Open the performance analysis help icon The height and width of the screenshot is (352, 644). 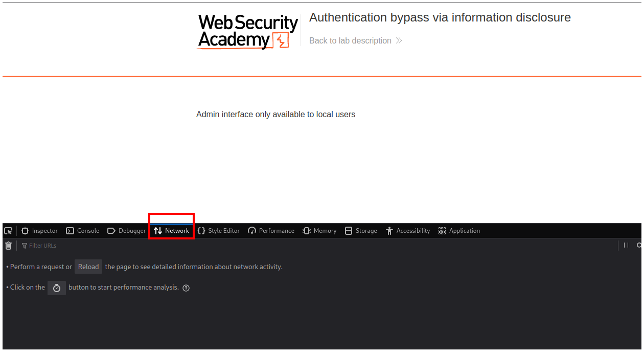click(x=186, y=288)
